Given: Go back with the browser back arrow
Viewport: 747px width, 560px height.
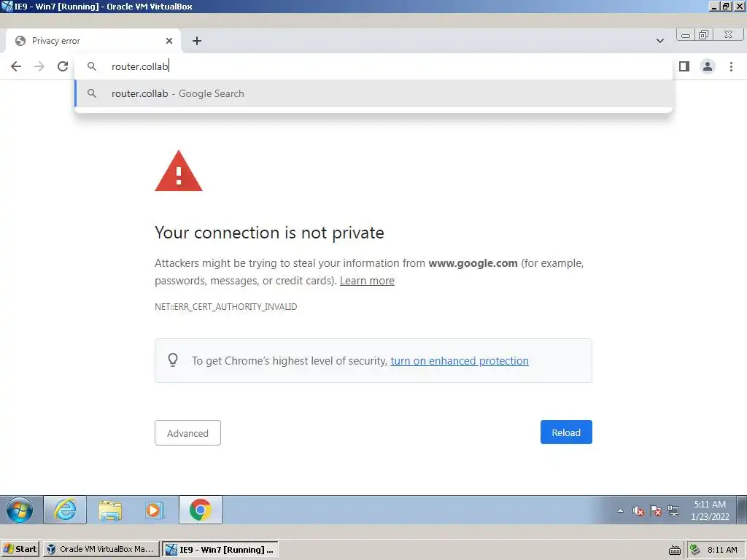Looking at the screenshot, I should click(16, 66).
